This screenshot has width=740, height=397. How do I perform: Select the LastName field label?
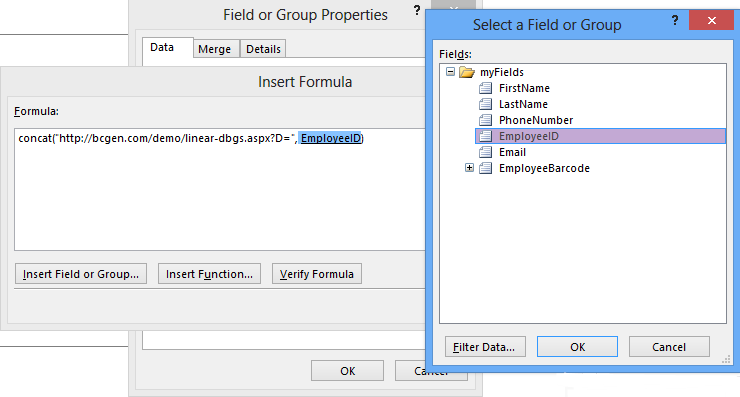pyautogui.click(x=523, y=104)
